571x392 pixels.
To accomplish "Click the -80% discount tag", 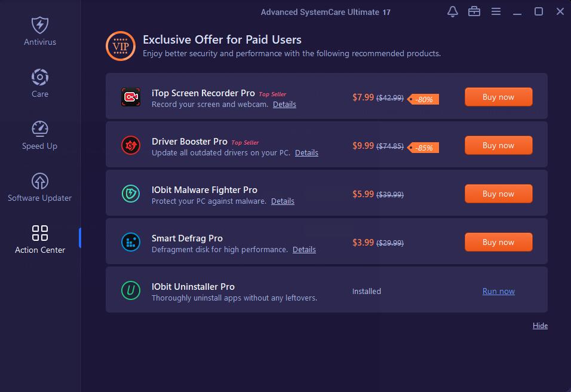I will point(423,99).
